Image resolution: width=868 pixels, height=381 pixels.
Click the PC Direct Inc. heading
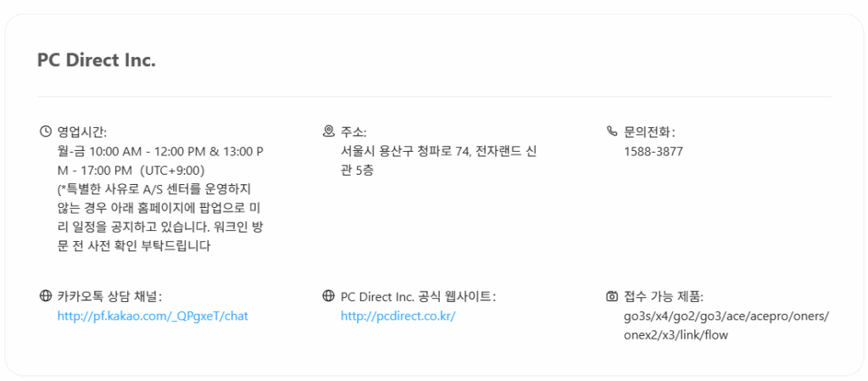pyautogui.click(x=97, y=60)
